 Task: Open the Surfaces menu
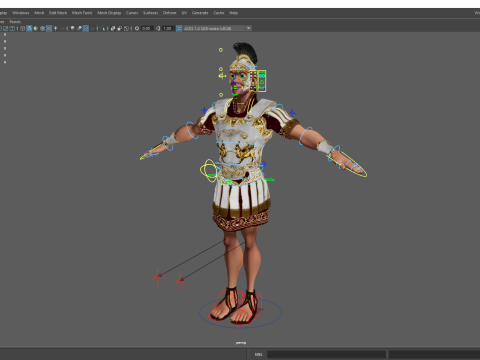(x=150, y=13)
